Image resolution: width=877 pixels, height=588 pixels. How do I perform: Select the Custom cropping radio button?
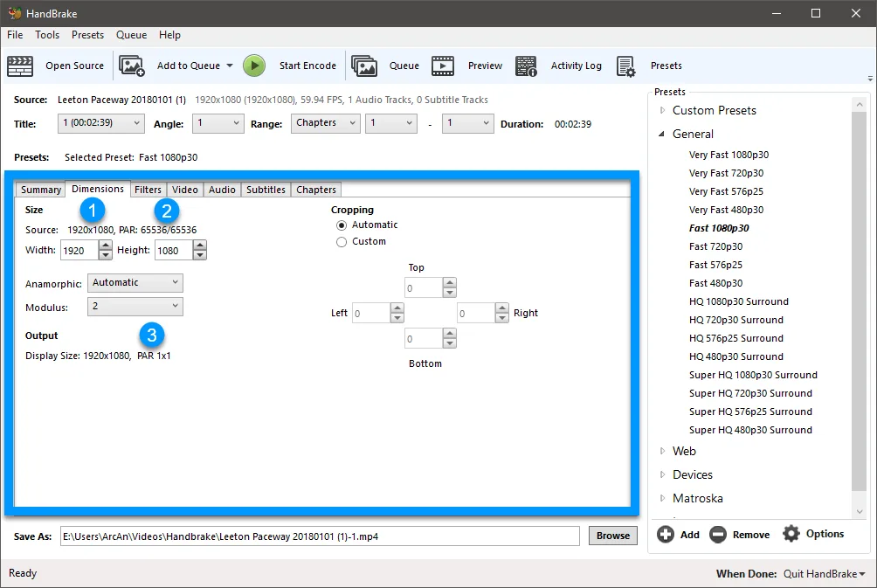click(x=342, y=242)
